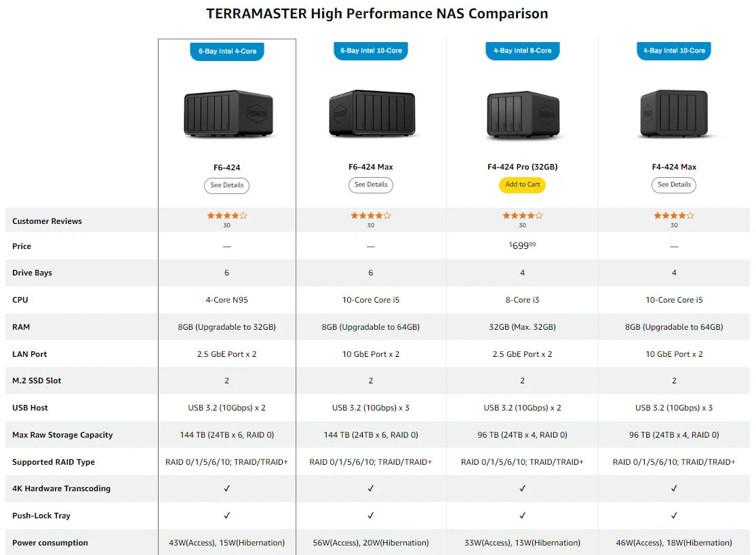This screenshot has width=756, height=555.
Task: Select the 6-Bay Intel 10-Core badge
Action: point(370,51)
